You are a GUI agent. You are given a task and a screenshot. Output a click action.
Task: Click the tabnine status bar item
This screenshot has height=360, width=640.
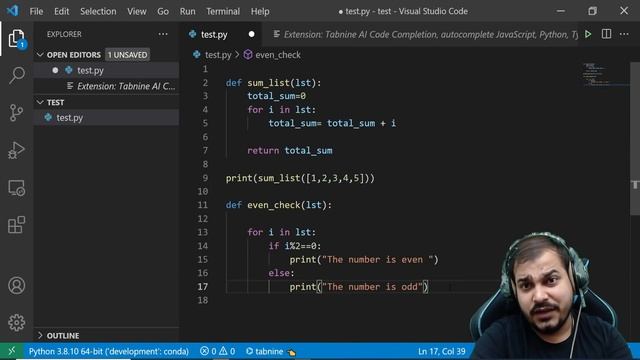click(270, 351)
